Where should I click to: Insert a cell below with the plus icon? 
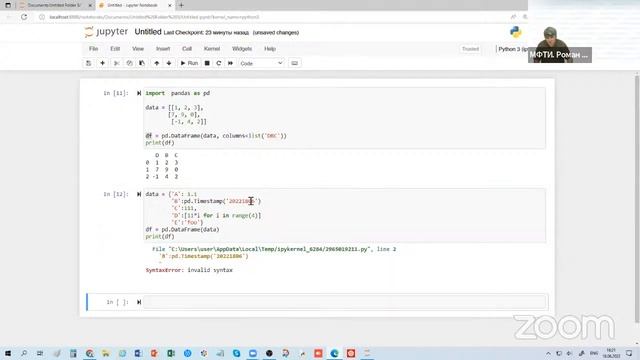point(102,63)
